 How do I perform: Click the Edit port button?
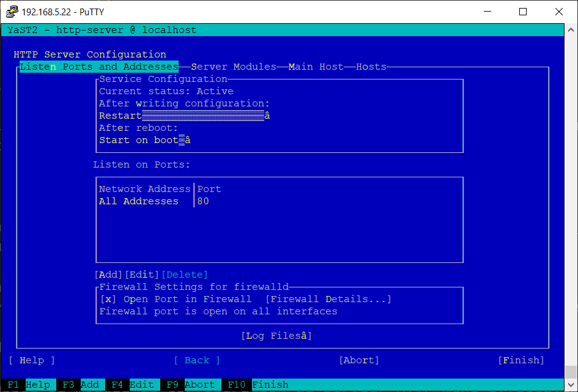pyautogui.click(x=142, y=275)
